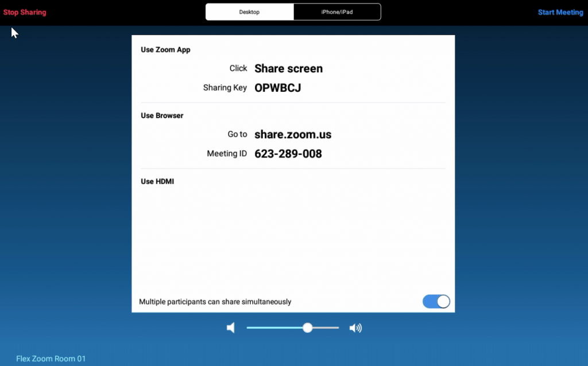Click the Meeting ID label

[227, 154]
